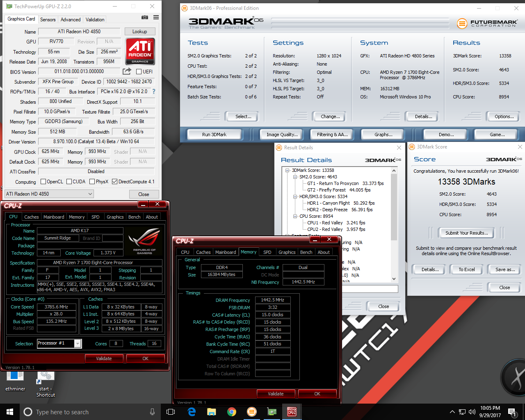This screenshot has width=525, height=420.
Task: Open the SPD tab in CPU-Z Memory window
Action: click(267, 252)
